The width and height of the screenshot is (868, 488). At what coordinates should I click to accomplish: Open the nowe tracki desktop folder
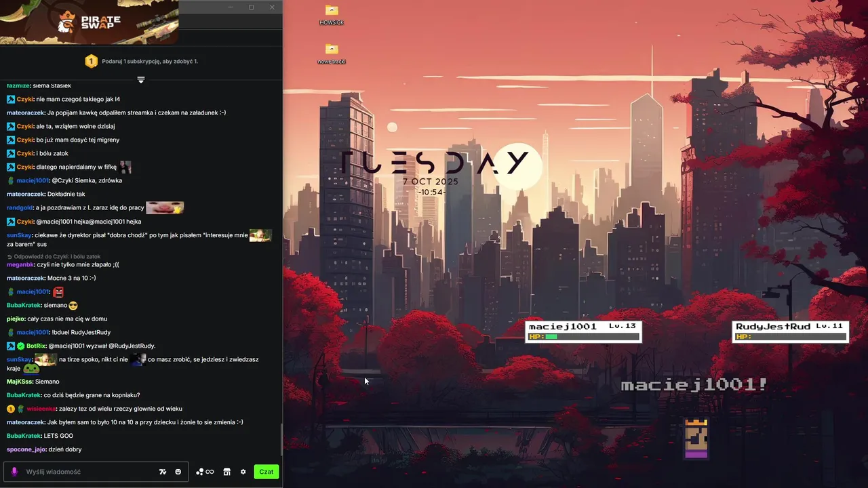332,54
